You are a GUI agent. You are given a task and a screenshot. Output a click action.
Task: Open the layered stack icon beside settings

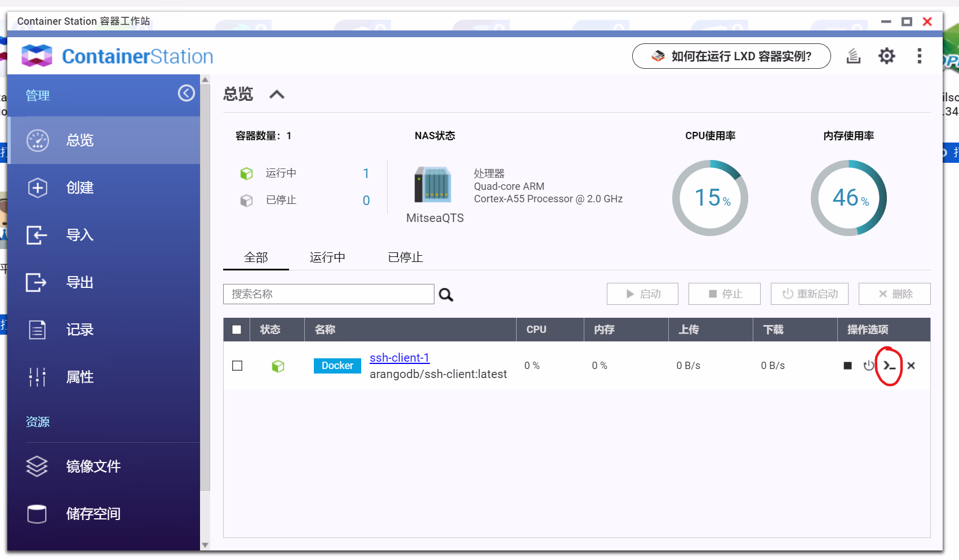point(854,56)
